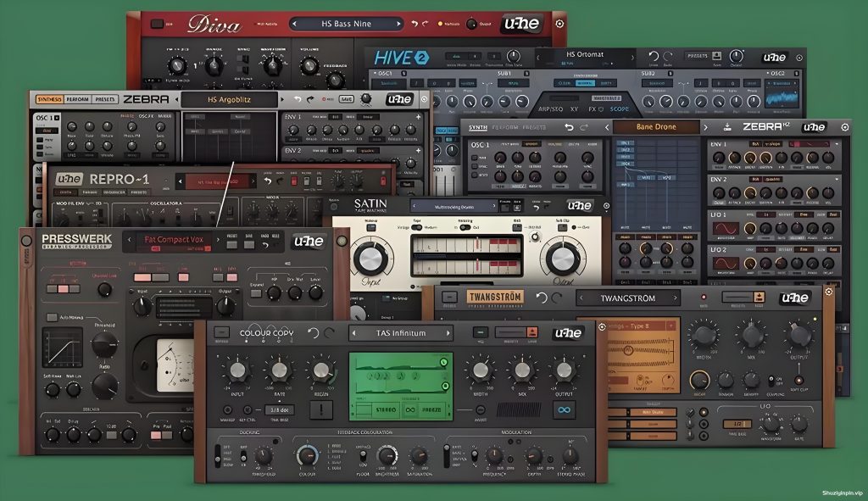Click the Zebra undo arrow
868x501 pixels.
tap(298, 100)
